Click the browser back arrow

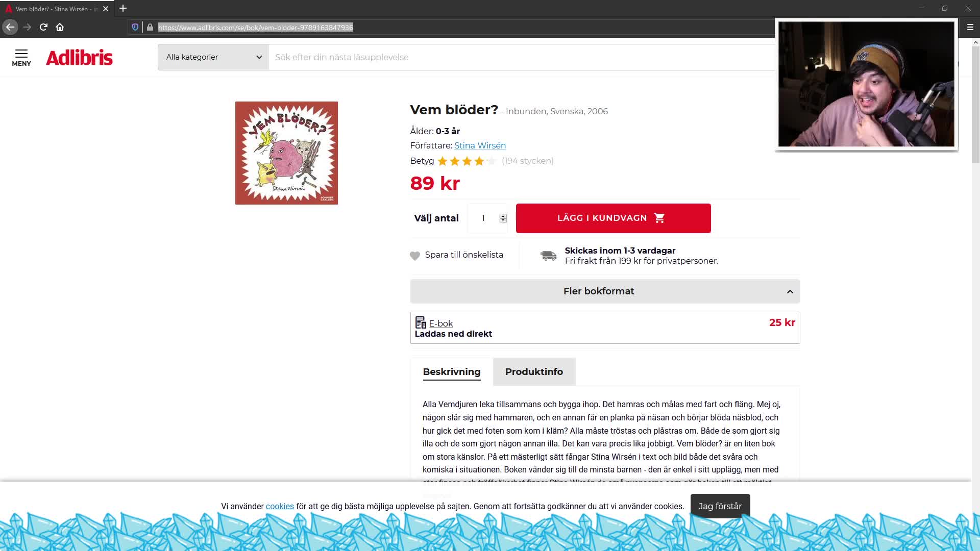click(x=10, y=27)
